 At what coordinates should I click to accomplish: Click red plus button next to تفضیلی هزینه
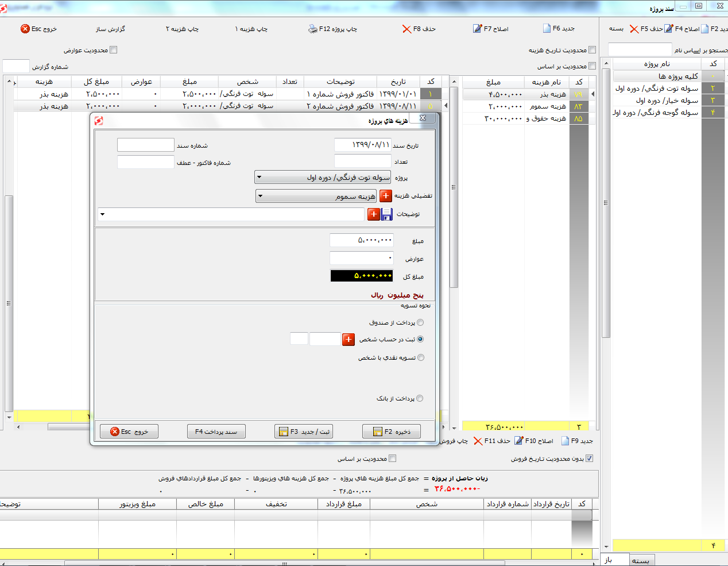tap(386, 196)
